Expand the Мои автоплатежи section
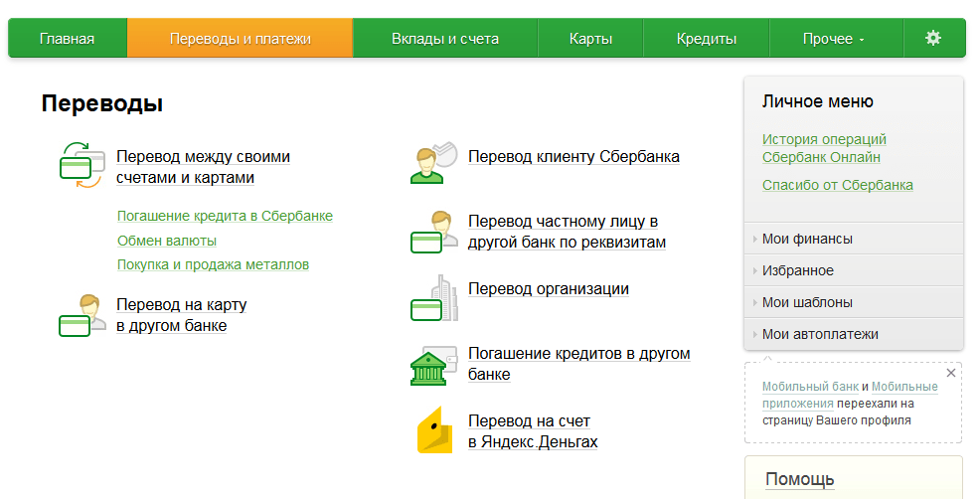Viewport: 980px width, 499px height. (x=853, y=334)
